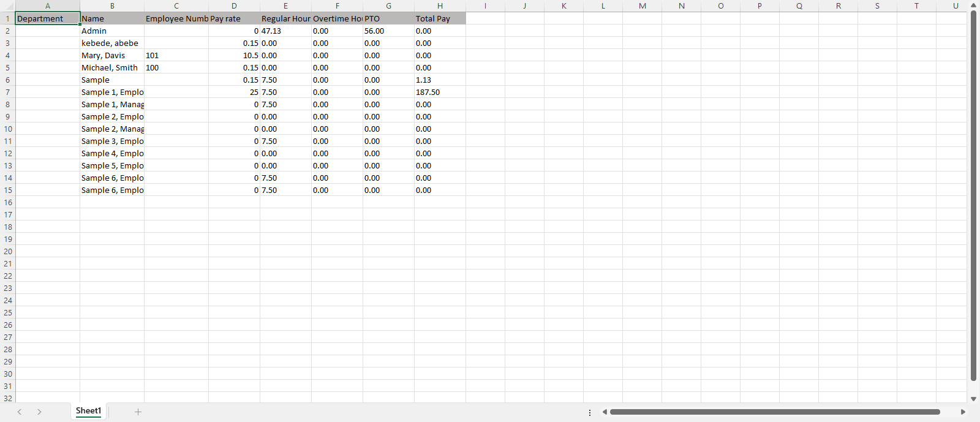Add a new sheet with plus icon

[x=138, y=412]
